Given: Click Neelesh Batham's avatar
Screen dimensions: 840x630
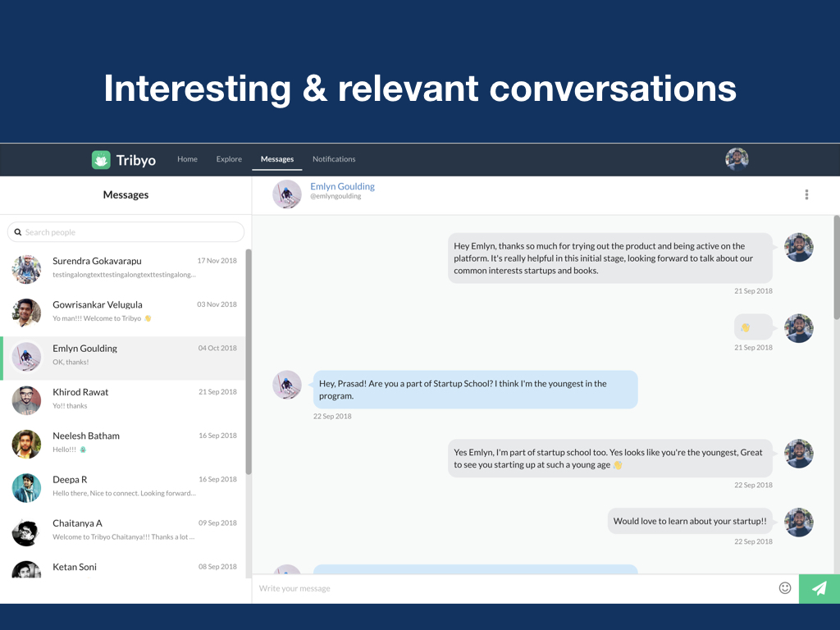Looking at the screenshot, I should click(x=26, y=444).
